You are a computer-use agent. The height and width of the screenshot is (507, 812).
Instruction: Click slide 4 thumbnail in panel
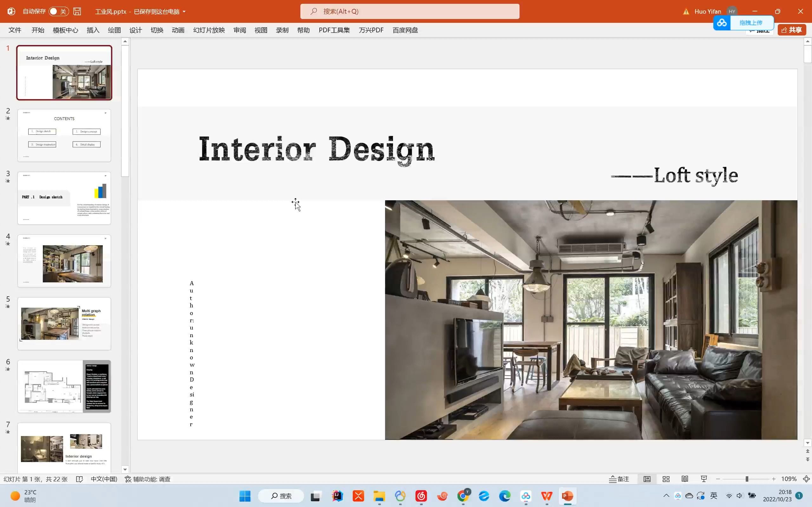point(64,260)
